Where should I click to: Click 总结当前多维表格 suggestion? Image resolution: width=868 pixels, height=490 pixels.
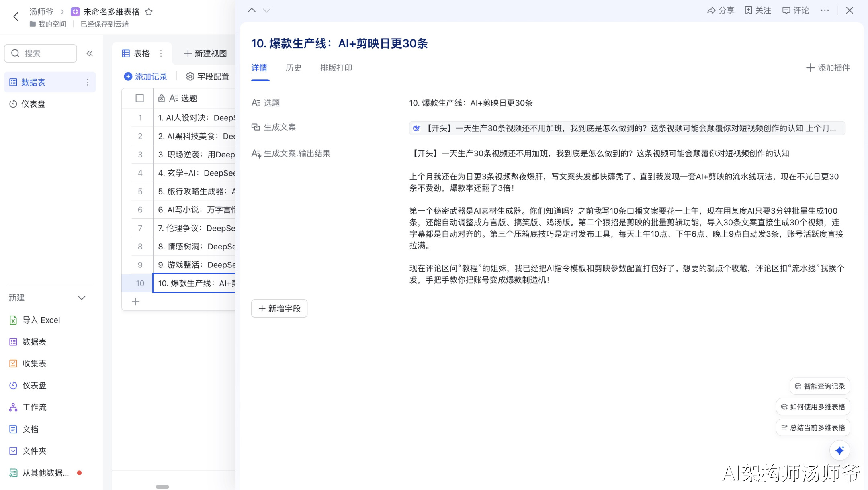pos(813,427)
